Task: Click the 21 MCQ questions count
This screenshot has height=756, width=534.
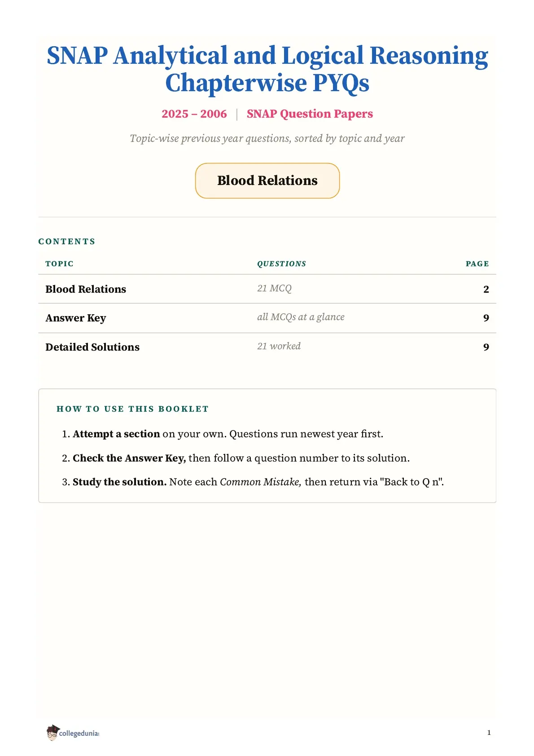Action: pyautogui.click(x=274, y=288)
